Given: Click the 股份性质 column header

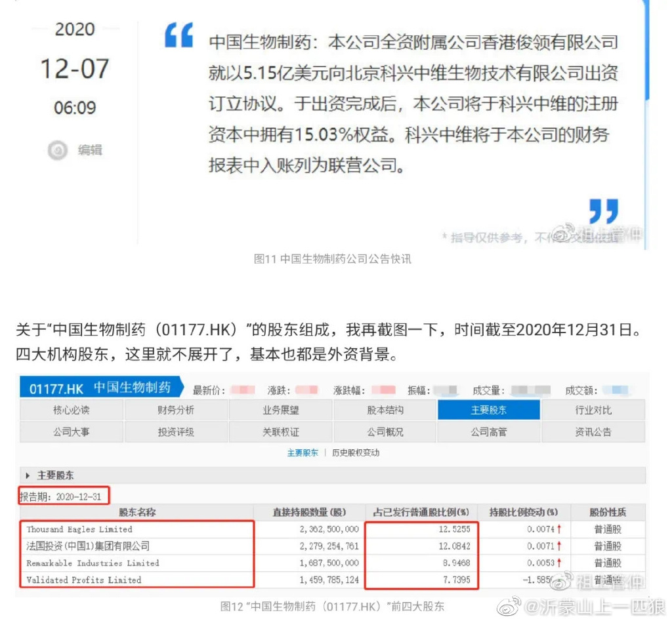Looking at the screenshot, I should pos(607,512).
